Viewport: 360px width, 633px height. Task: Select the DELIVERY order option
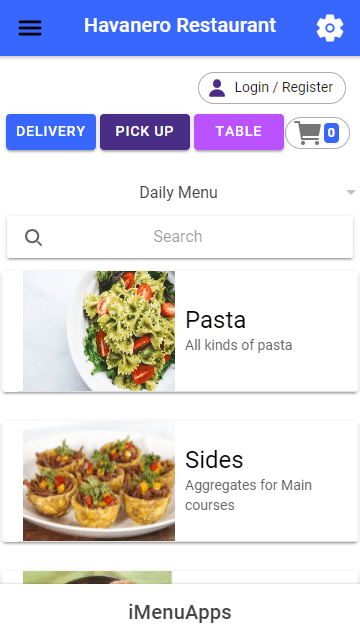coord(51,132)
